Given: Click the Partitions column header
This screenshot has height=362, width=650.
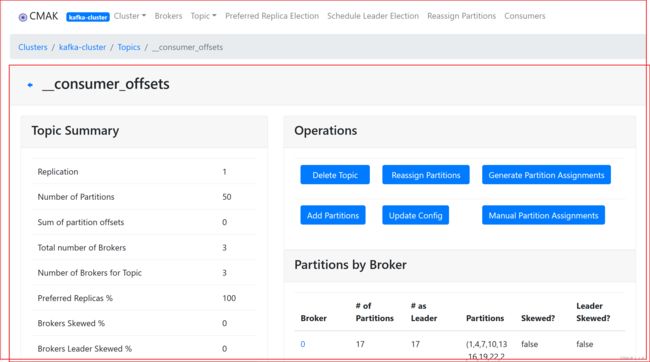Looking at the screenshot, I should [x=485, y=318].
